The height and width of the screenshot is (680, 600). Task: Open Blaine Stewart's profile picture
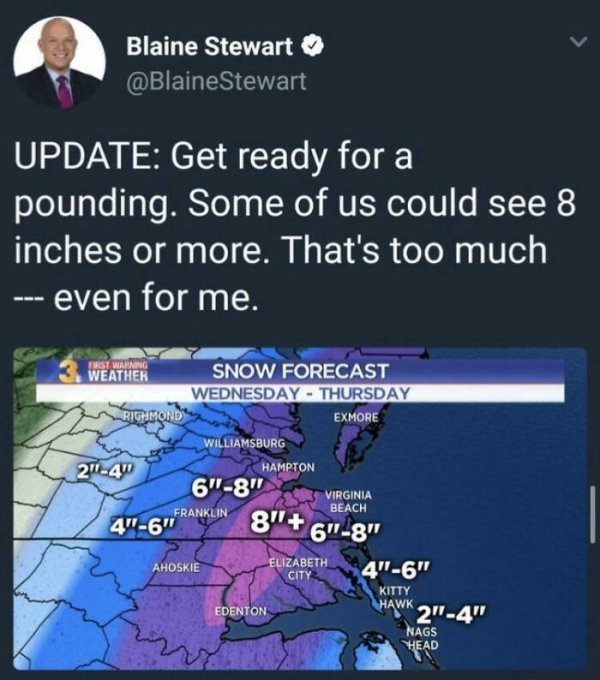pos(60,62)
